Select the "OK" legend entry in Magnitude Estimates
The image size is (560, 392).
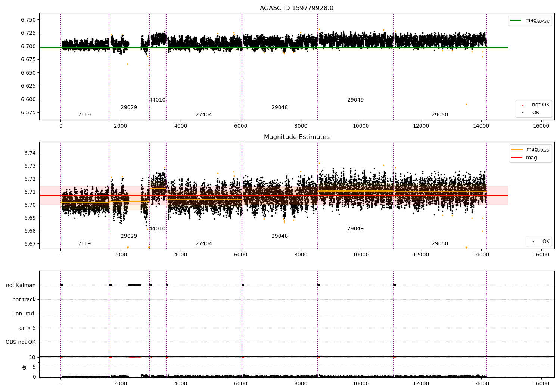tap(541, 242)
